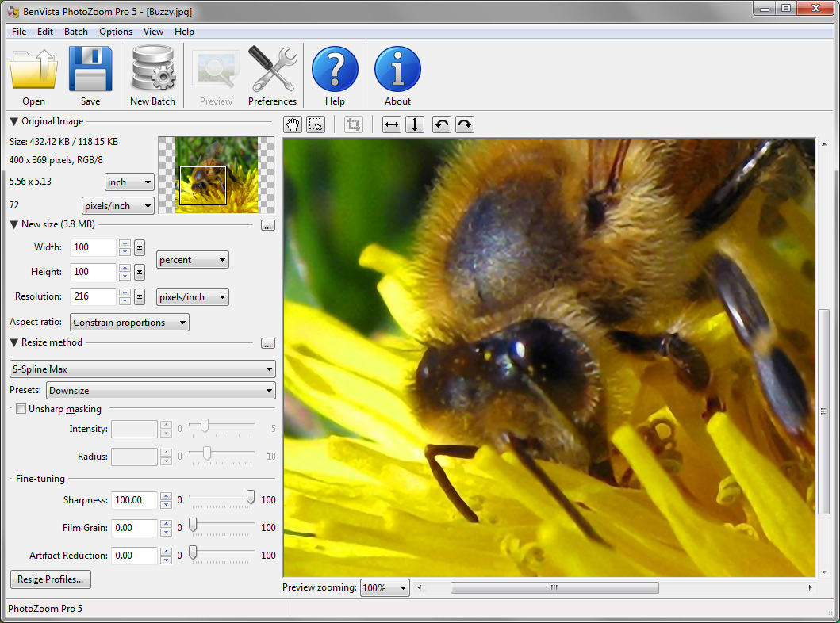Click the Save floppy disk icon
The width and height of the screenshot is (840, 623).
coord(90,70)
